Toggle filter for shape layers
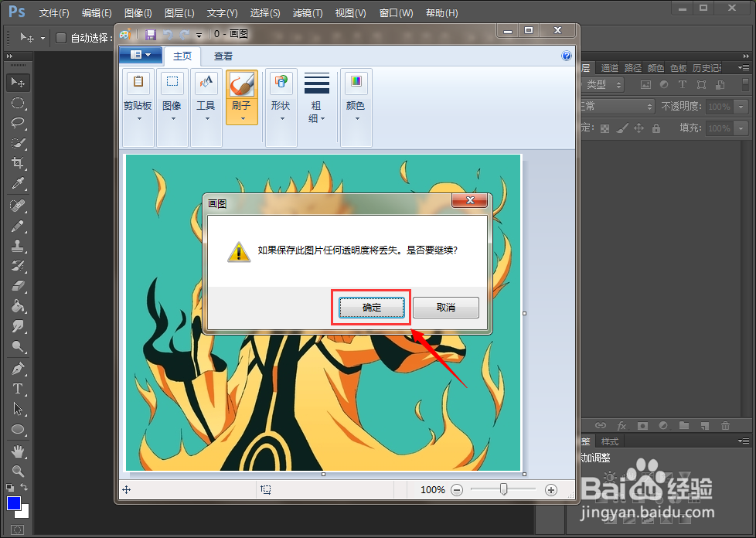This screenshot has height=538, width=756. (x=702, y=85)
